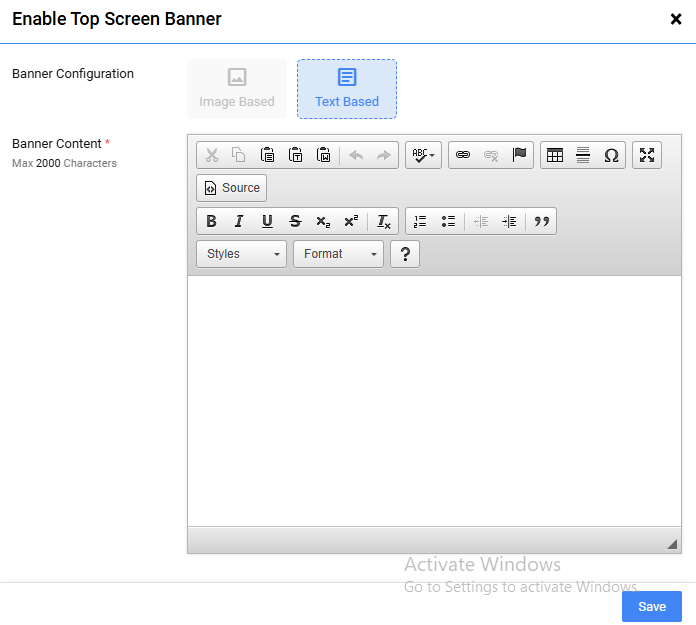The width and height of the screenshot is (696, 625).
Task: Open the spell check dropdown
Action: click(x=423, y=155)
